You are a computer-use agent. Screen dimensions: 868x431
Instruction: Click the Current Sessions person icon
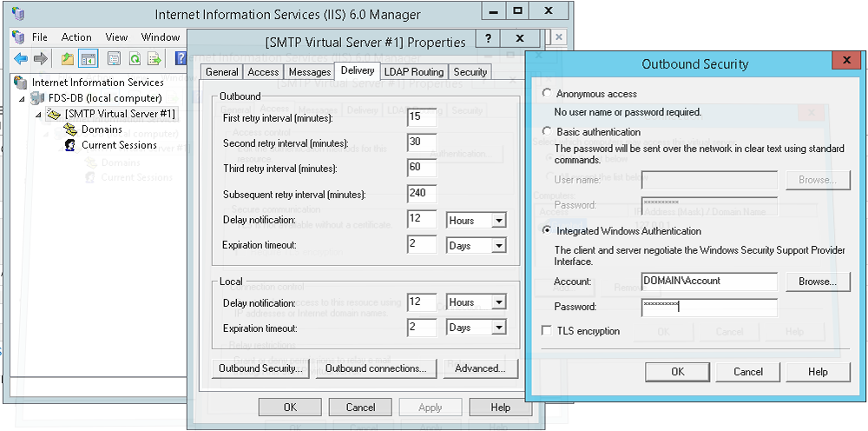pyautogui.click(x=70, y=145)
